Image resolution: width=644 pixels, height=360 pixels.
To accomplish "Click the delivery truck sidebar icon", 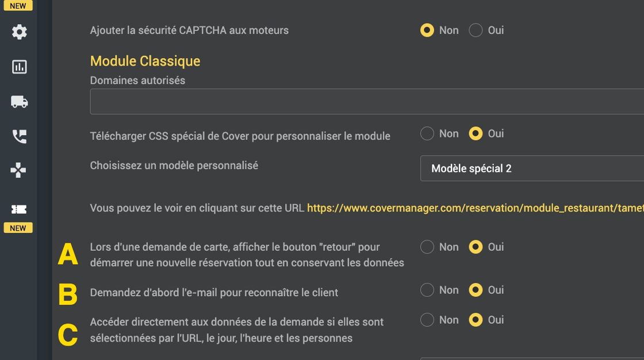I will click(x=19, y=102).
